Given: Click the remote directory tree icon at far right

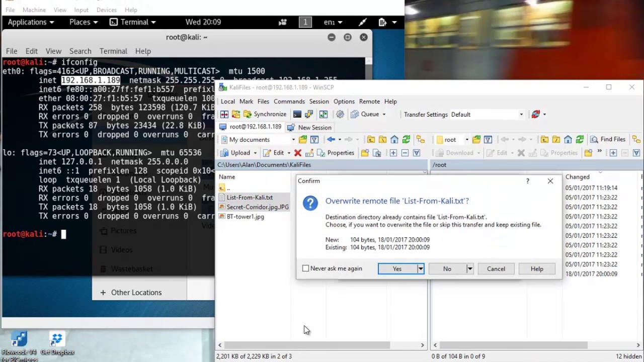Looking at the screenshot, I should pyautogui.click(x=636, y=139).
